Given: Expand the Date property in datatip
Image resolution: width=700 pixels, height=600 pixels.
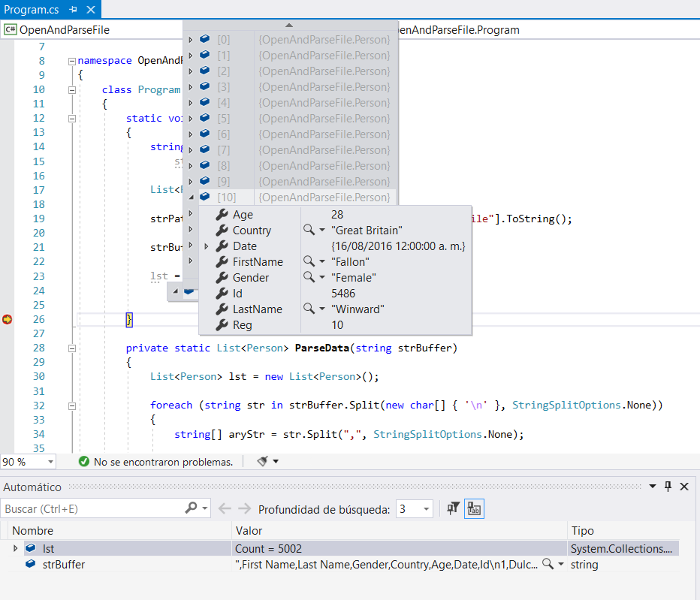Looking at the screenshot, I should (207, 246).
